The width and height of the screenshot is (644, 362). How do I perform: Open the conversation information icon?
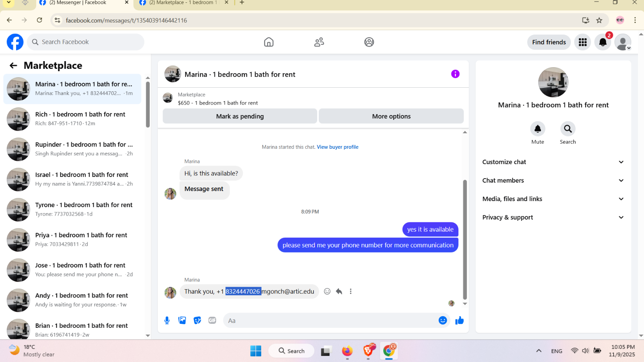[x=455, y=74]
